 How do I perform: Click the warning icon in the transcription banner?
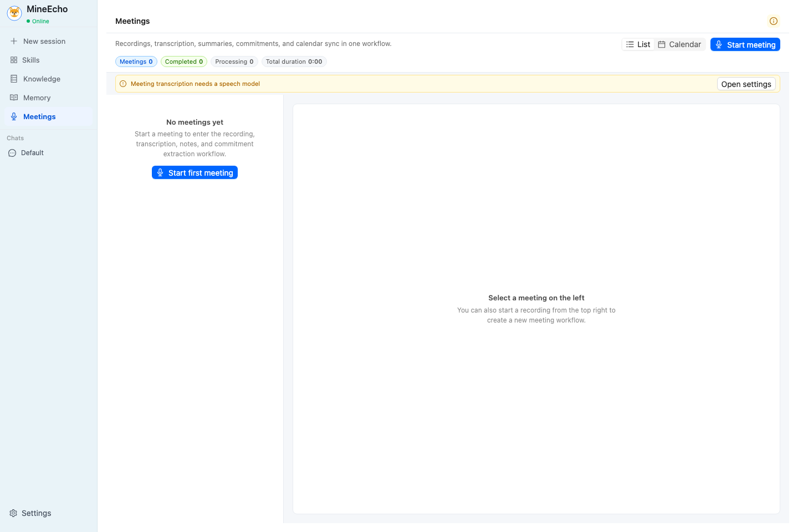[x=123, y=84]
